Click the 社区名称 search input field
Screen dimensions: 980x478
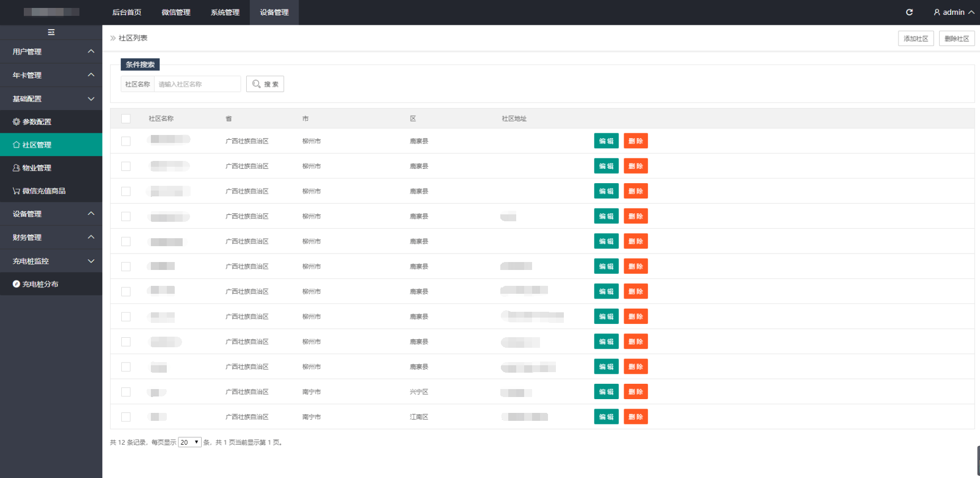[197, 84]
